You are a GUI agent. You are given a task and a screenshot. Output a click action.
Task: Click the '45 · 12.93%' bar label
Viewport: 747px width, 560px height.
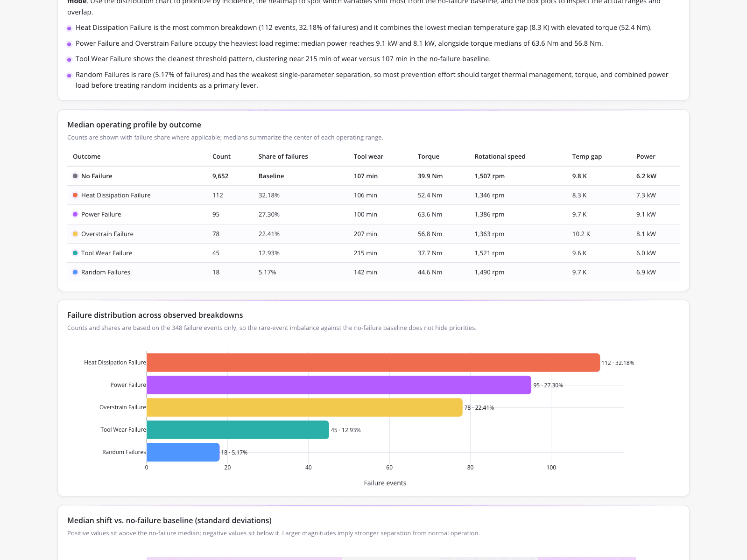coord(346,430)
